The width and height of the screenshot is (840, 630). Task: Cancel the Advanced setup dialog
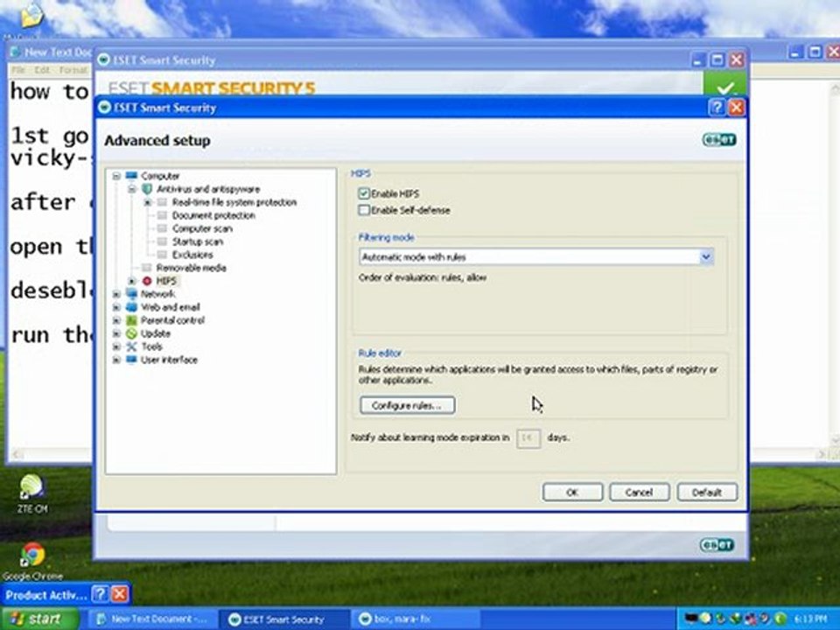(x=639, y=493)
